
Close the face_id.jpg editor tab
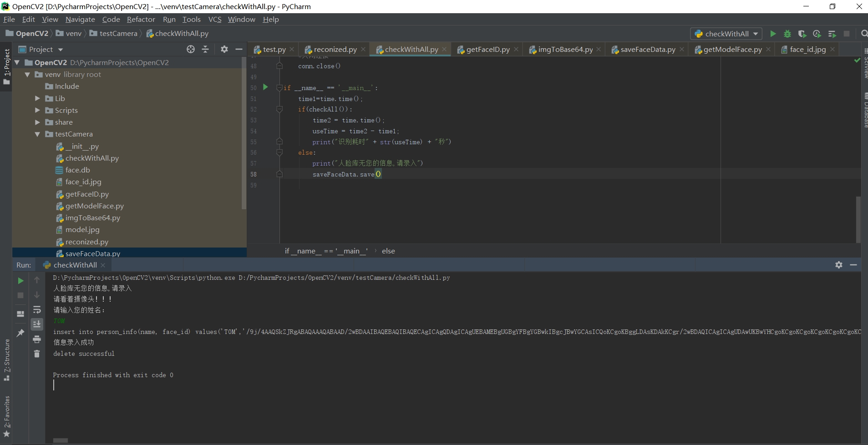click(832, 49)
